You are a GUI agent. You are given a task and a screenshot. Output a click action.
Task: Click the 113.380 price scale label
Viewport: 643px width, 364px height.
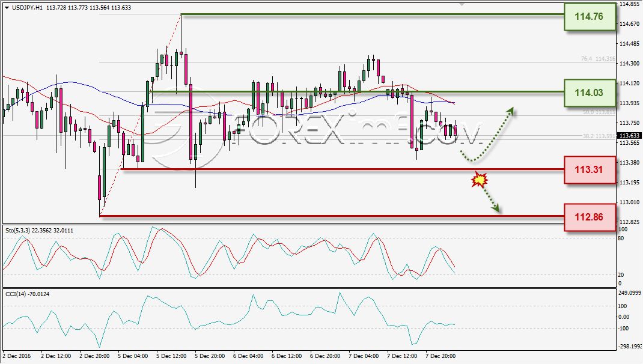coord(629,162)
